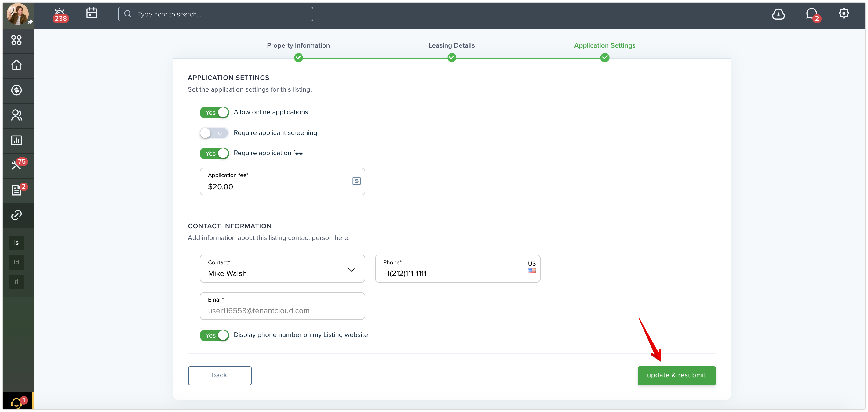Click the Email field

[283, 306]
